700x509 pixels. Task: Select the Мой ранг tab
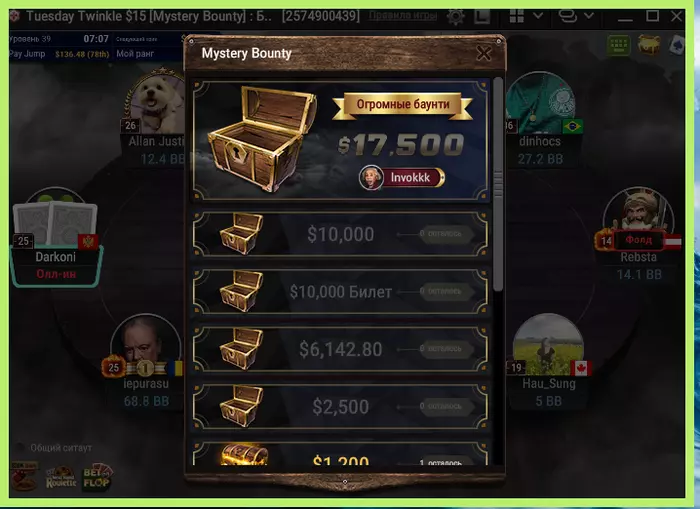point(135,54)
